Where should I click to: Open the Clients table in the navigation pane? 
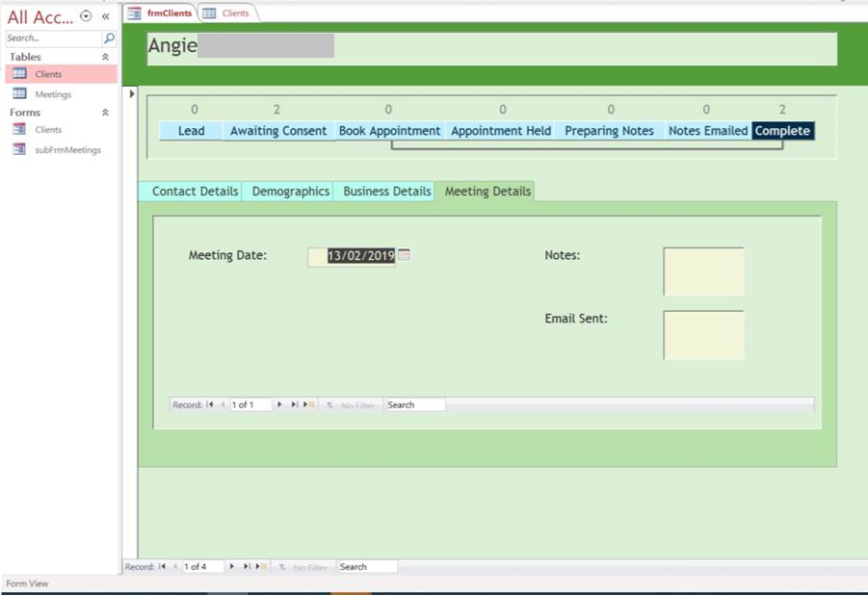[x=61, y=74]
